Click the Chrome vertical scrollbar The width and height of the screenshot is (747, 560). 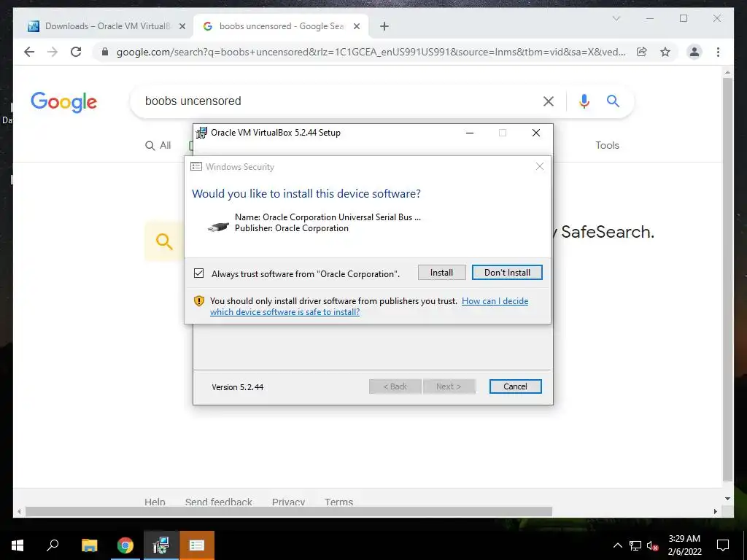727,279
